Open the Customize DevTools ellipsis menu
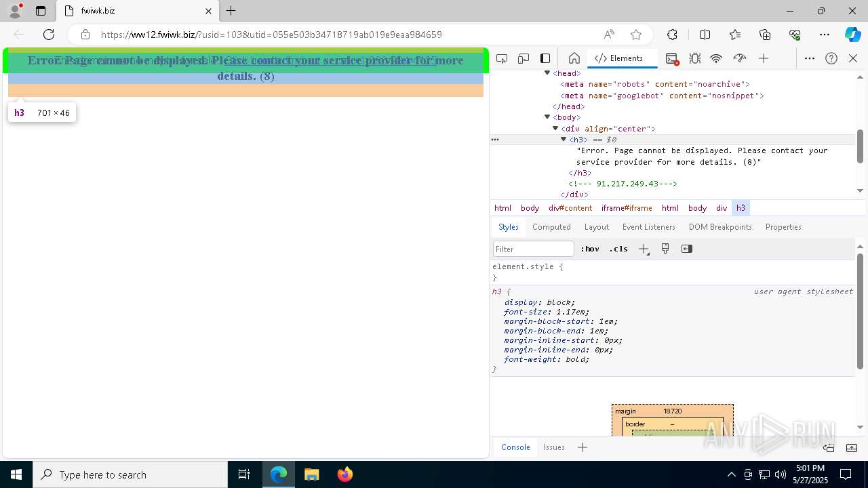The width and height of the screenshot is (868, 488). [810, 58]
